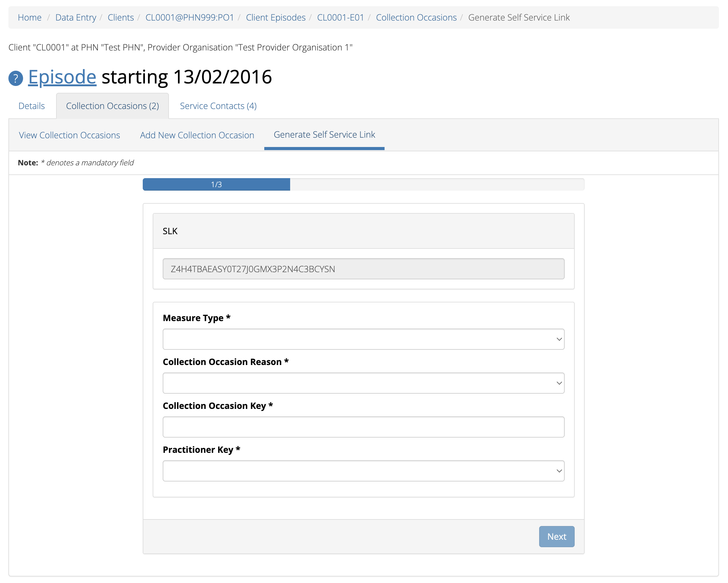728x583 pixels.
Task: Expand the Measure Type dropdown
Action: (364, 339)
